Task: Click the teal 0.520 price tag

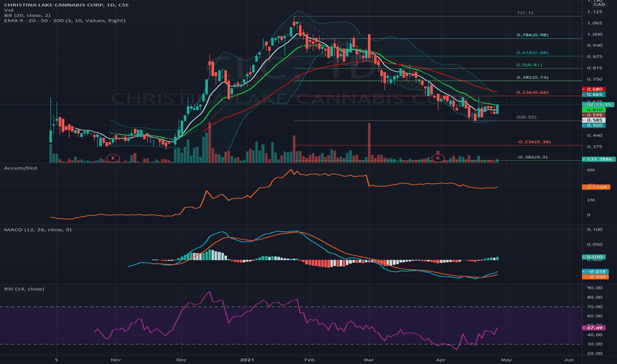Action: click(594, 125)
